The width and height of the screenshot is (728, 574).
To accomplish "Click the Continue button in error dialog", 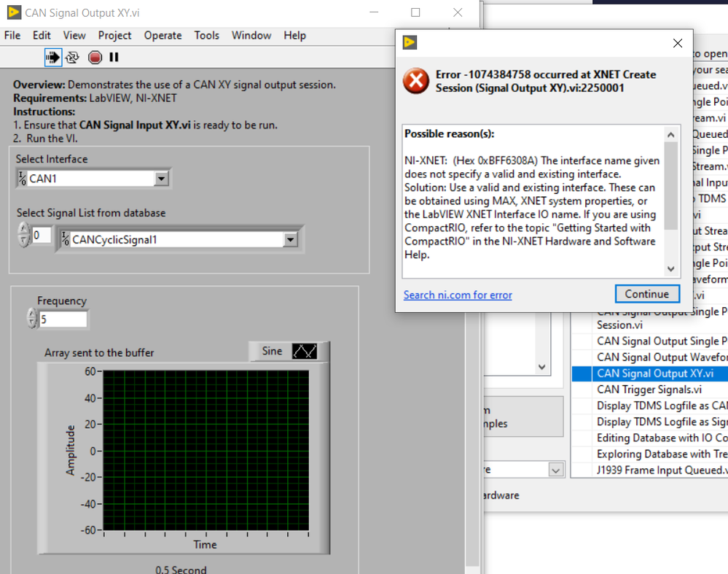I will click(647, 294).
